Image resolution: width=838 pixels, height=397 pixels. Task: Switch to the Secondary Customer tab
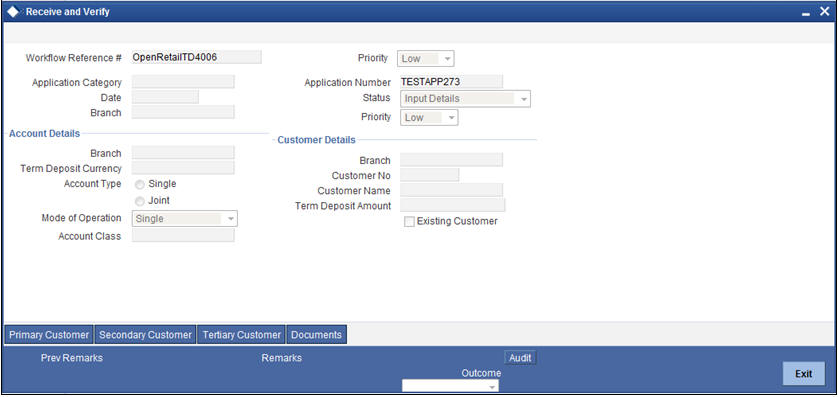tap(145, 335)
